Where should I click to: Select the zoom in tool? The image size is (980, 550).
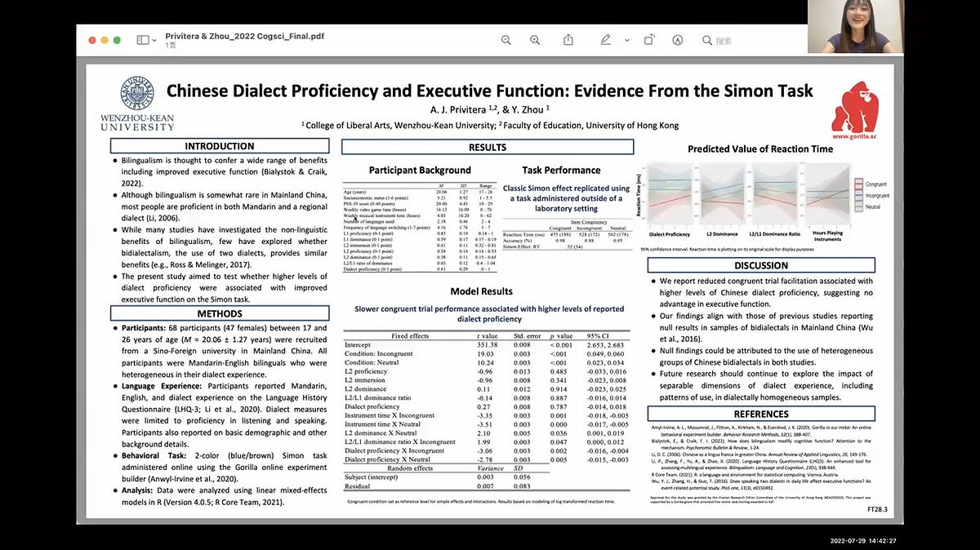535,40
